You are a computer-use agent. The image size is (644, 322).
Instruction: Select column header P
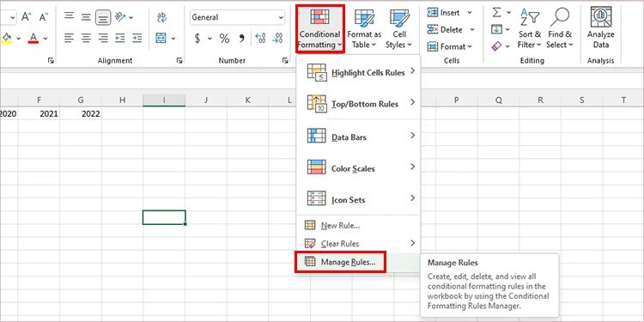456,100
